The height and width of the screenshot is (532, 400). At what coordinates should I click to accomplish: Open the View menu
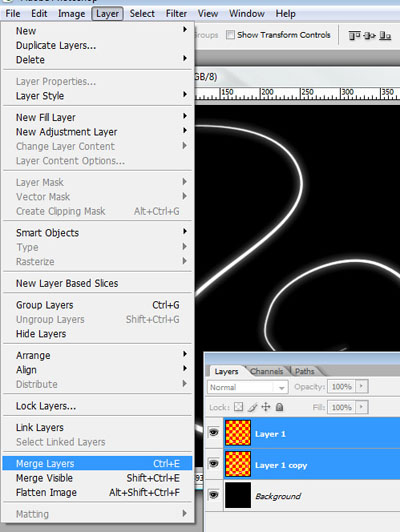pos(208,14)
